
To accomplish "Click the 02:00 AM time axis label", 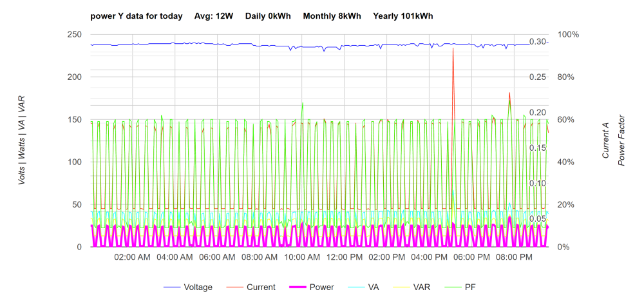I will point(132,257).
